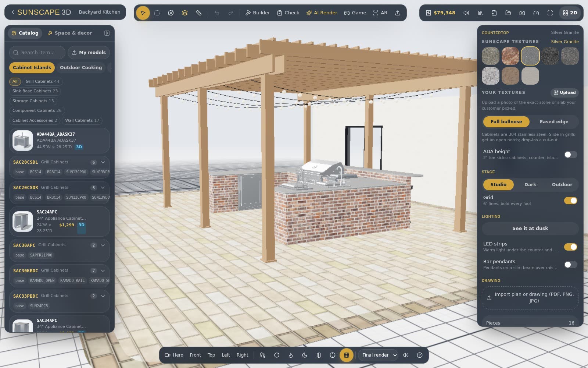The image size is (588, 368).
Task: Open the layers stack tool
Action: pos(185,13)
